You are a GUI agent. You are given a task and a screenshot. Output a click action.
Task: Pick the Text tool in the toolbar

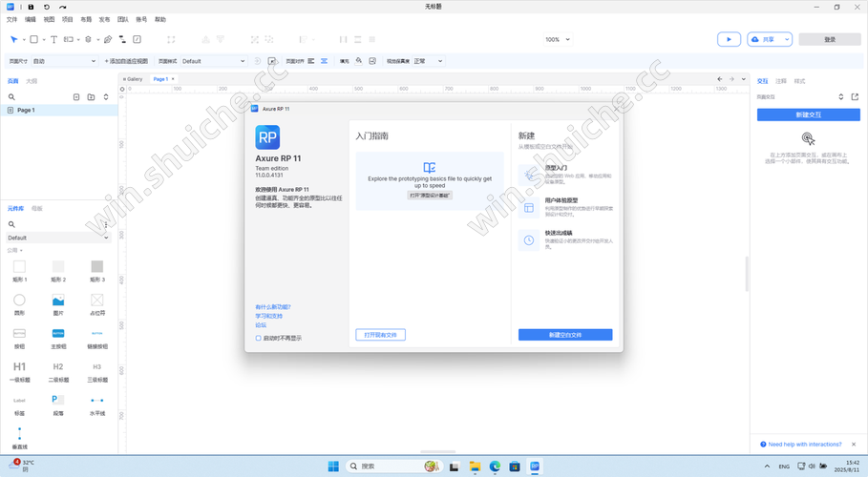pyautogui.click(x=53, y=39)
